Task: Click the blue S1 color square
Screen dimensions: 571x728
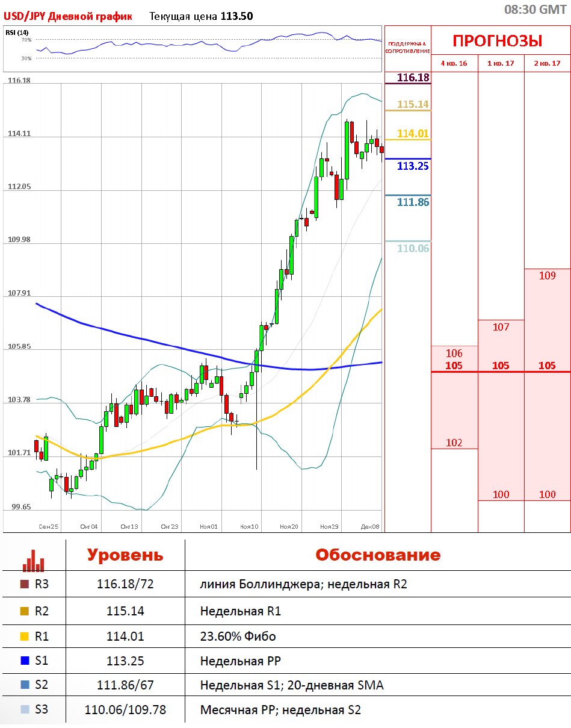Action: pyautogui.click(x=25, y=661)
